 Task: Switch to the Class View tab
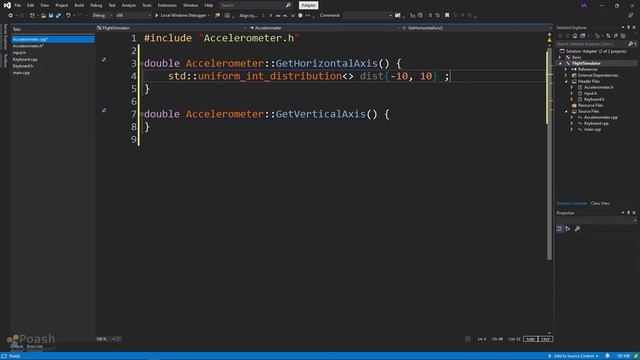click(x=600, y=203)
